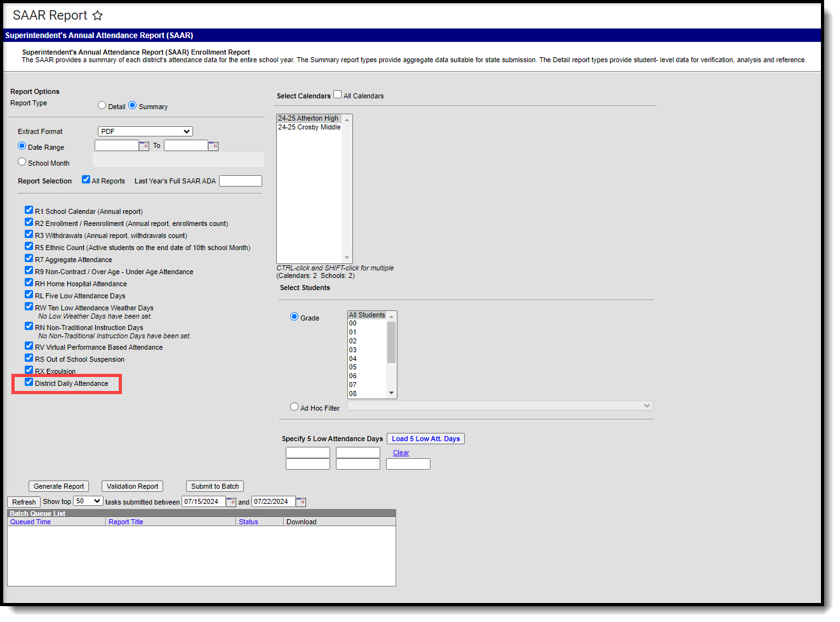The image size is (840, 622).
Task: Uncheck R2 Enrollment / Reenrollment report
Action: coord(29,222)
